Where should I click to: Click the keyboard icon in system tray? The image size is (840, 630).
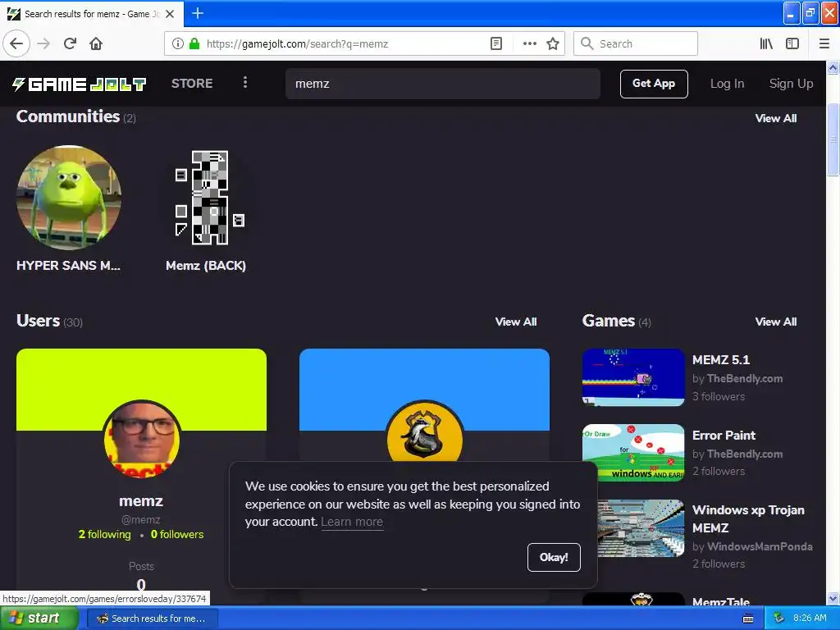point(748,619)
